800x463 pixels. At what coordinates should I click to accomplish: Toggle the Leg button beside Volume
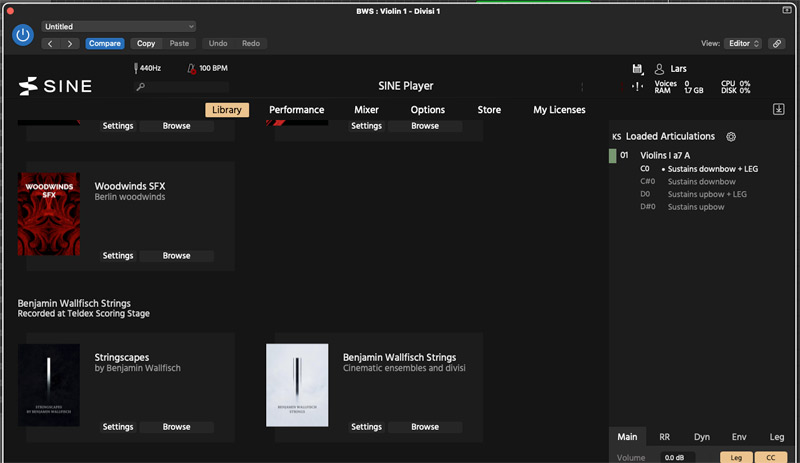tap(735, 457)
